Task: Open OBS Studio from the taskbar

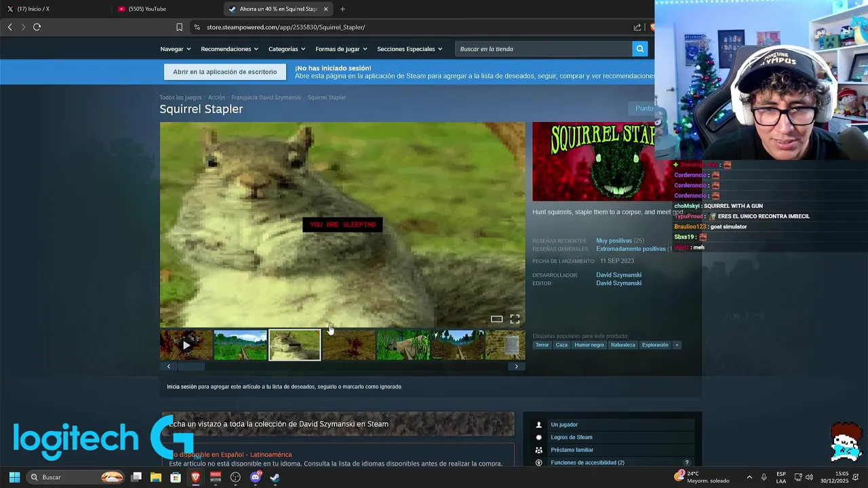Action: click(235, 477)
